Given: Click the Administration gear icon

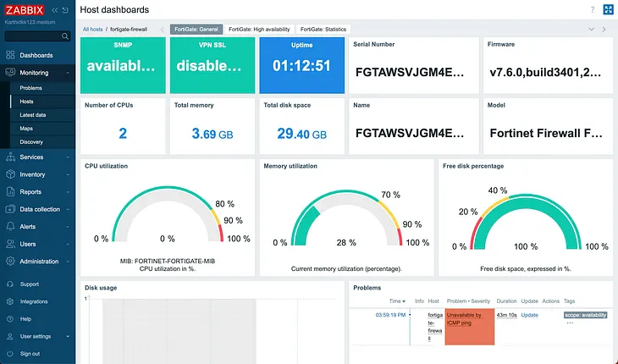Looking at the screenshot, I should click(x=10, y=262).
